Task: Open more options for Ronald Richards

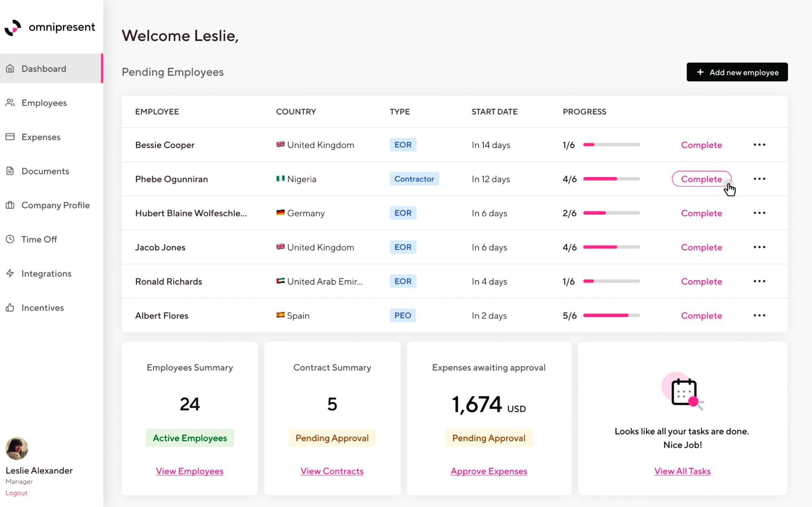Action: click(x=759, y=281)
